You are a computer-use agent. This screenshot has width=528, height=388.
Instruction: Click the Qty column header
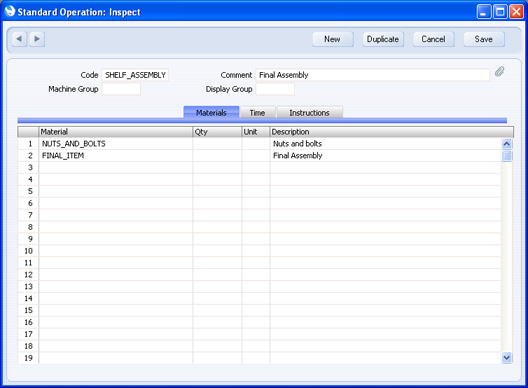coord(217,132)
